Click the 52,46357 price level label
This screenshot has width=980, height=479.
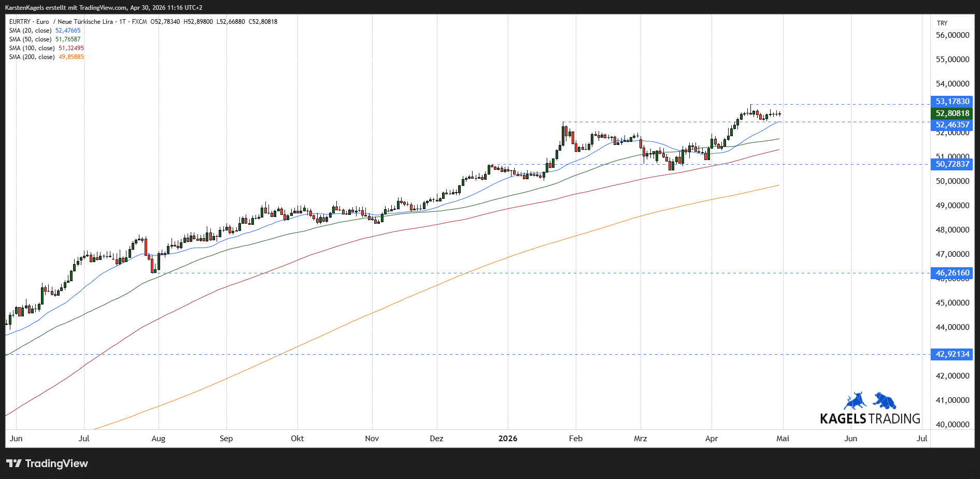click(x=952, y=125)
